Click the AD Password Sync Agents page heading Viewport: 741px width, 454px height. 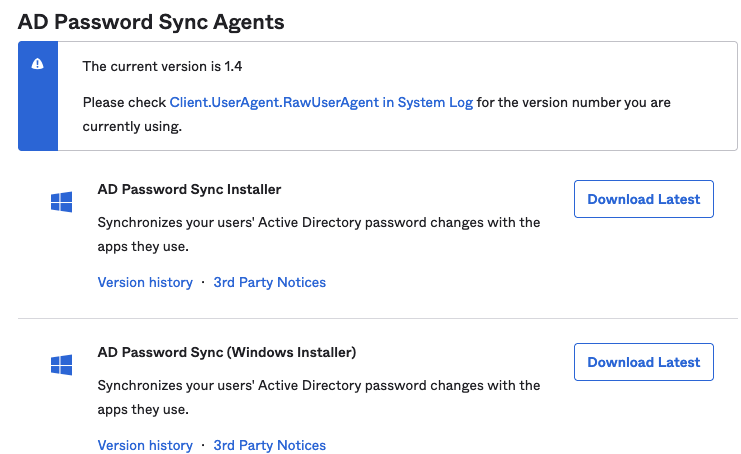click(150, 20)
